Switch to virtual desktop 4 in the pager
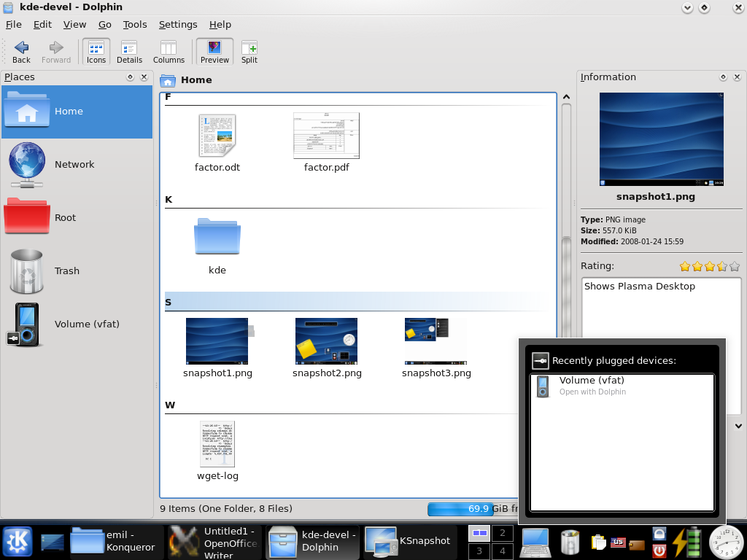Image resolution: width=747 pixels, height=560 pixels. point(502,551)
